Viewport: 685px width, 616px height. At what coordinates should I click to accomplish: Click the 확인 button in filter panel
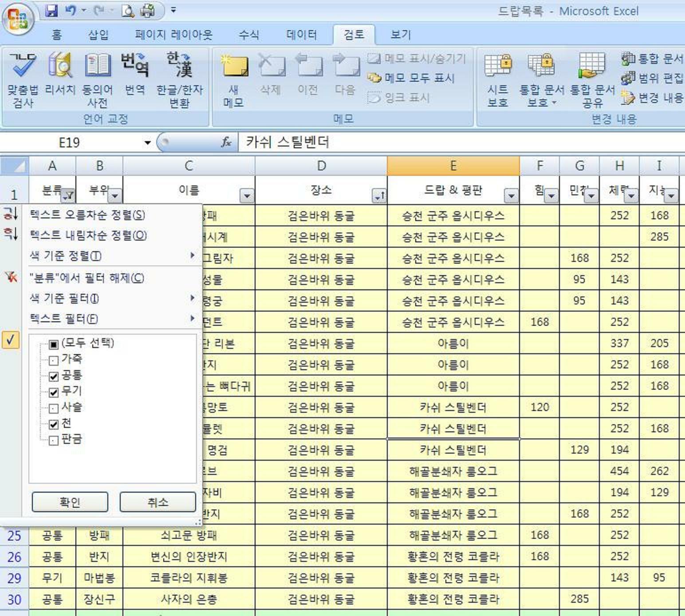pos(70,502)
